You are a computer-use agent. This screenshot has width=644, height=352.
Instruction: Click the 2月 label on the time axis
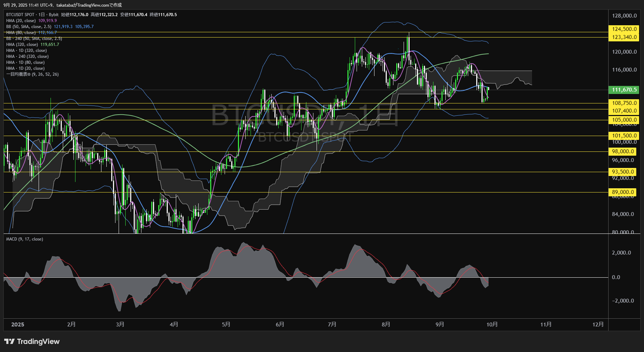click(71, 325)
